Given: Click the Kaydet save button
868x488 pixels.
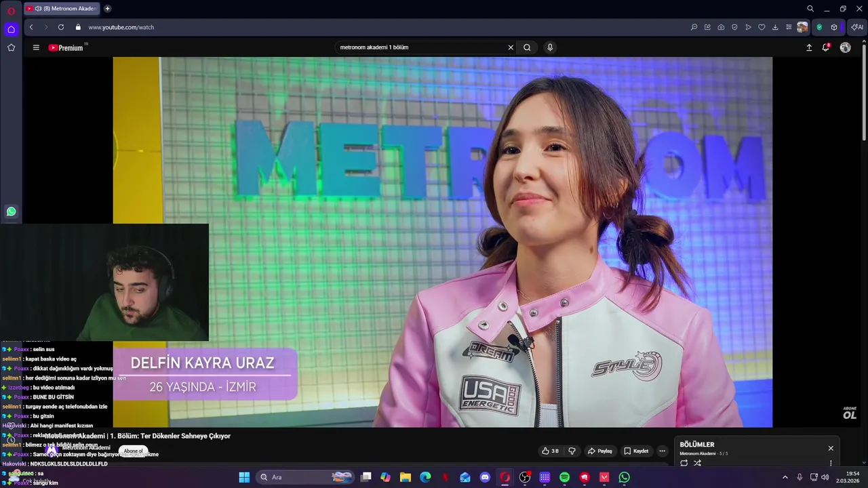Looking at the screenshot, I should pyautogui.click(x=636, y=451).
